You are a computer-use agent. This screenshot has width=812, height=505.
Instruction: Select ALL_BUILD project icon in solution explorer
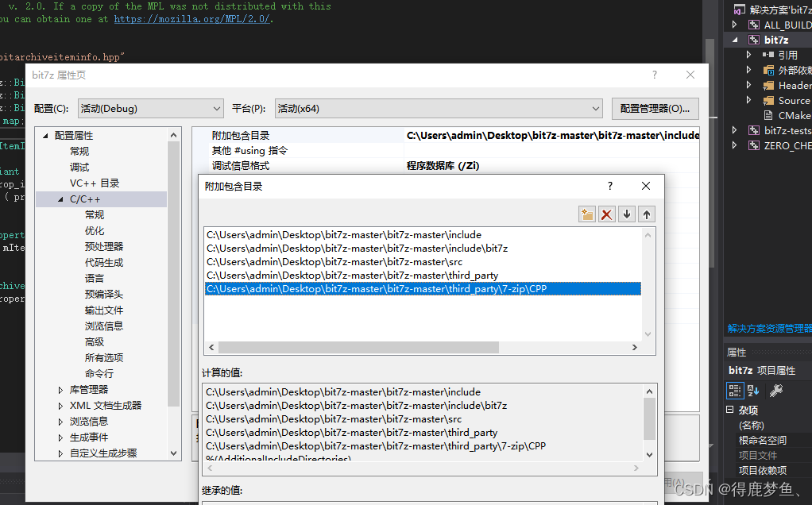tap(754, 25)
